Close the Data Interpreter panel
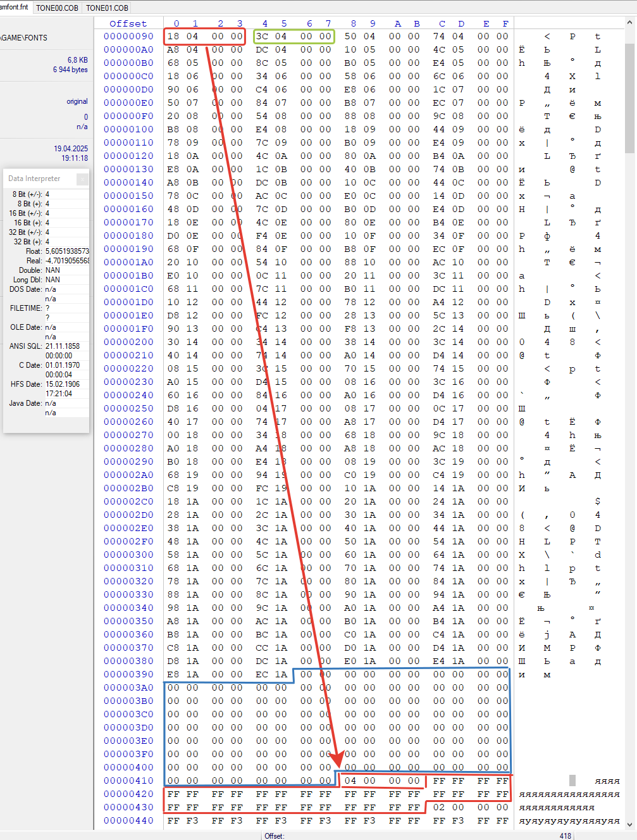The image size is (637, 840). click(83, 179)
